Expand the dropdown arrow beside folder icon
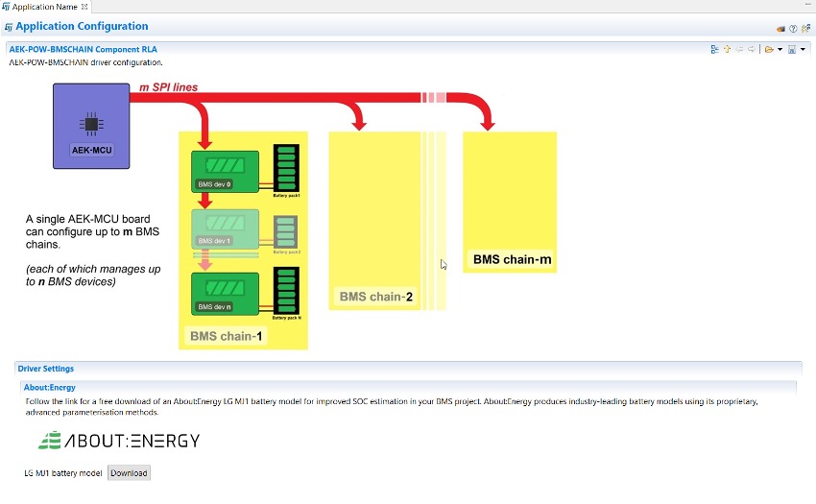The height and width of the screenshot is (504, 816). 780,49
